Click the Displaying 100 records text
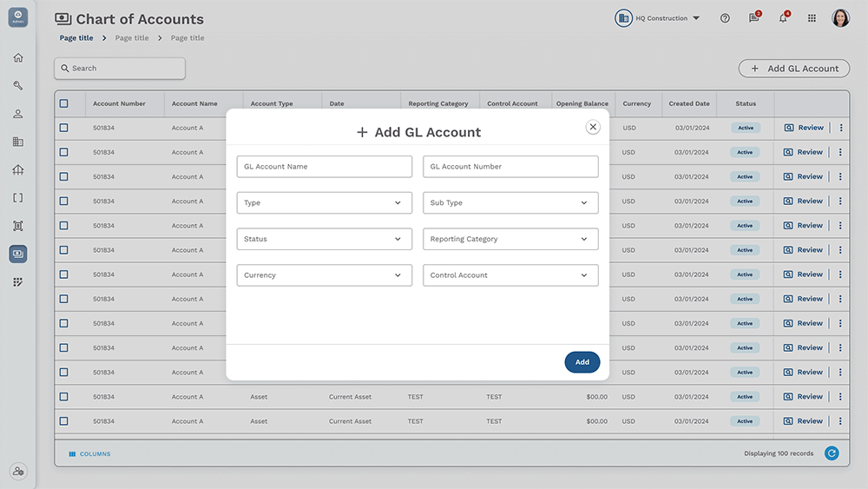Viewport: 868px width, 489px height. click(x=779, y=453)
